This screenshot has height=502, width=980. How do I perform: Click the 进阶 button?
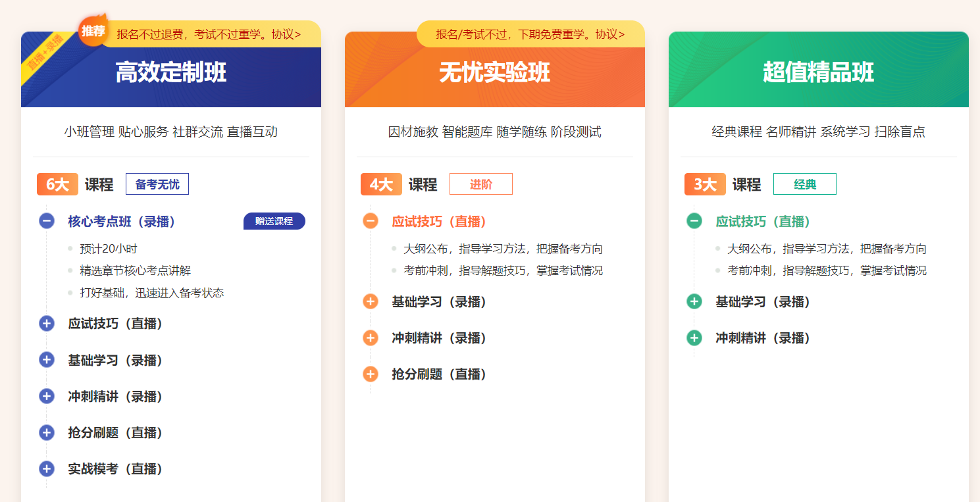point(480,184)
